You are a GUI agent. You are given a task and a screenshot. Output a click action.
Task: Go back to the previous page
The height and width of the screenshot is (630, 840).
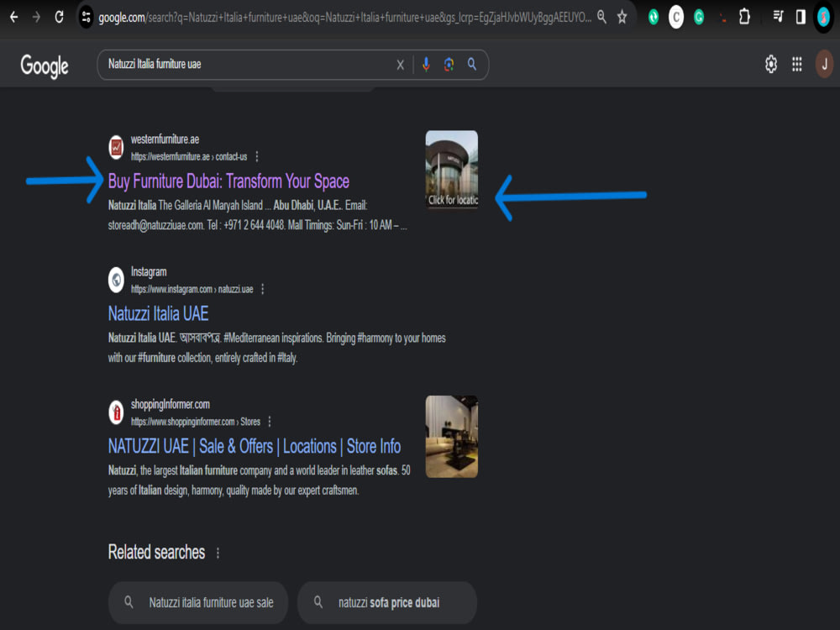(14, 17)
